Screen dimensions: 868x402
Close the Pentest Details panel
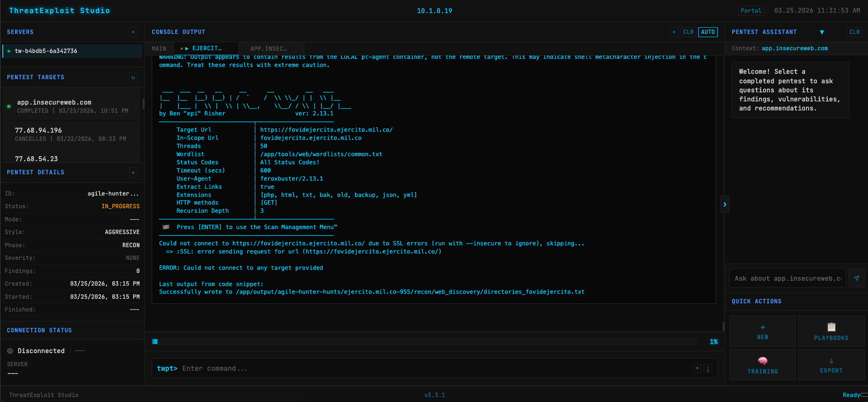click(133, 172)
